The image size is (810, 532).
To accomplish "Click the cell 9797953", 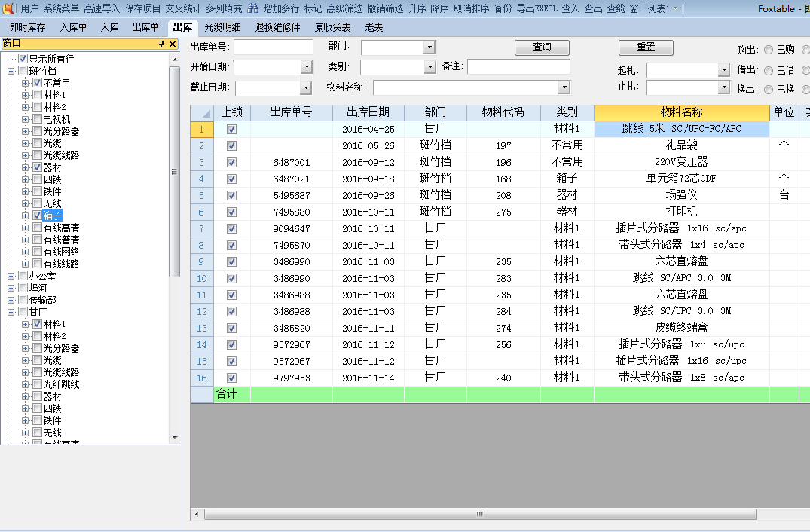I will pyautogui.click(x=292, y=378).
